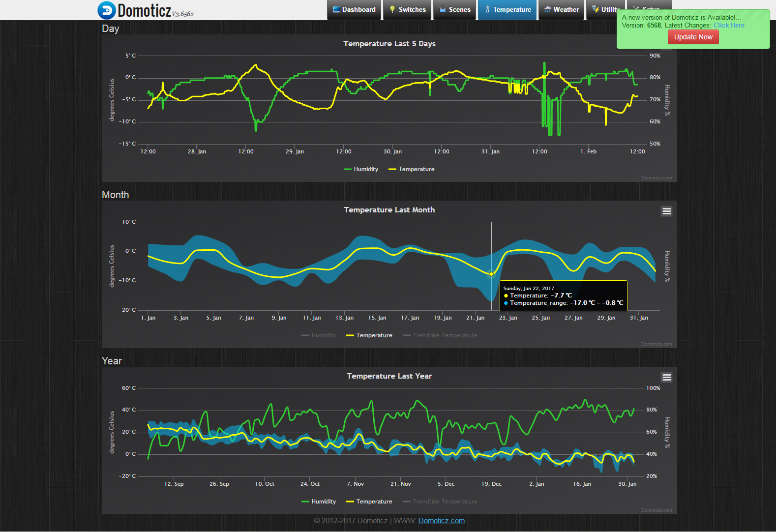The width and height of the screenshot is (776, 532).
Task: Expand chart context menu on Temperature Last Year
Action: [666, 378]
